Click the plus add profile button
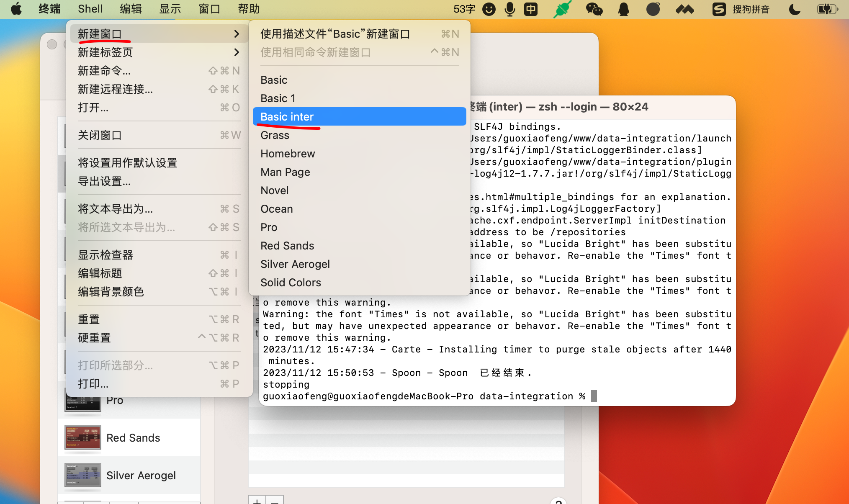Viewport: 849px width, 504px height. 257,501
